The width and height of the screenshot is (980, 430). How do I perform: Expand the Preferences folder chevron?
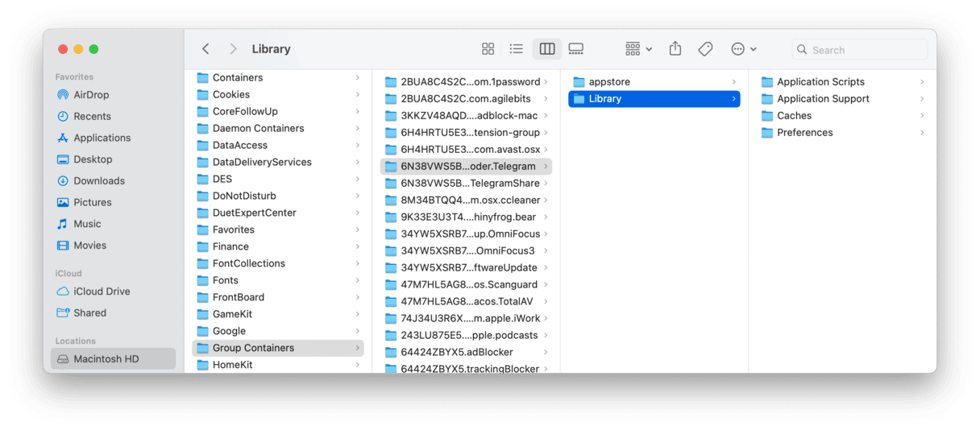pos(922,133)
